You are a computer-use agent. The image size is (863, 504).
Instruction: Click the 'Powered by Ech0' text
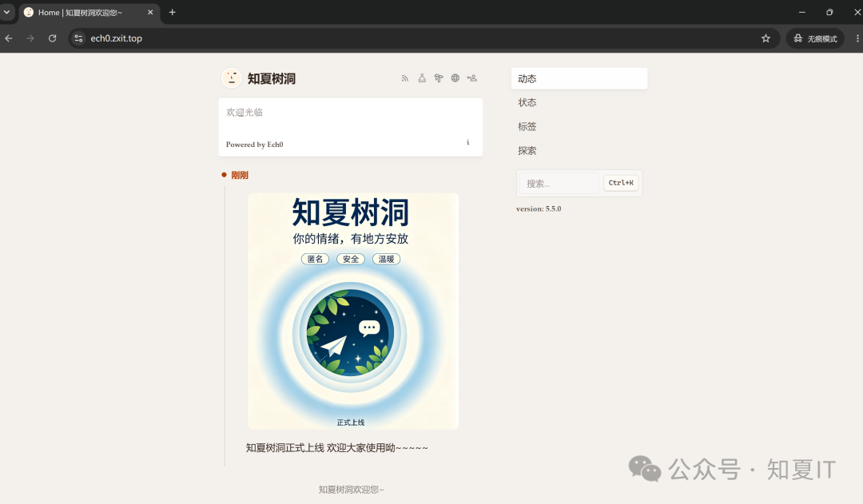[254, 145]
